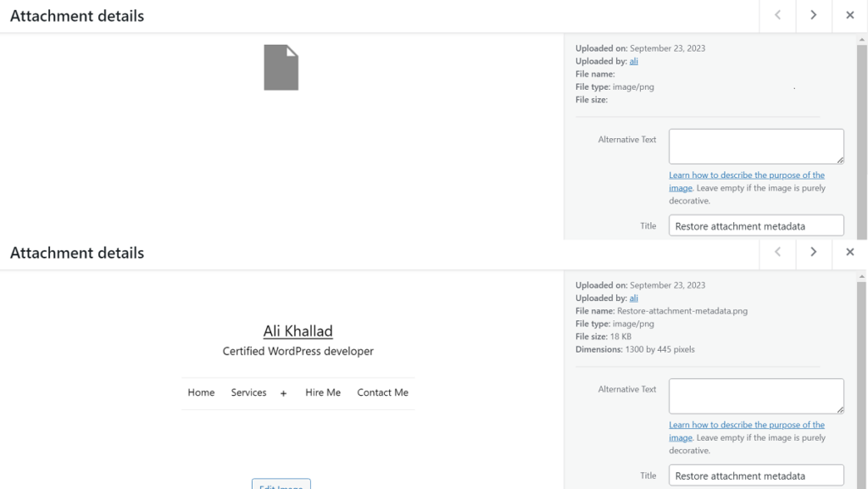Click 'Contact Me' in the previewed site menu

[382, 392]
